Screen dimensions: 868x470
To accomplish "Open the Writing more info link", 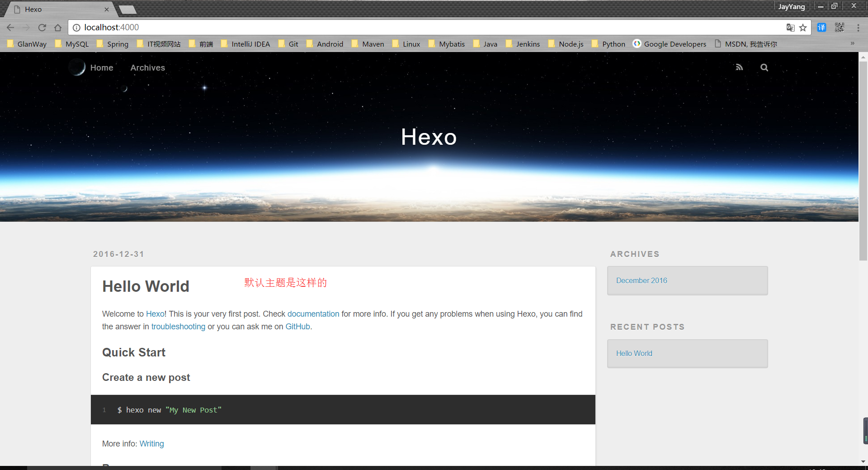I will click(x=152, y=444).
